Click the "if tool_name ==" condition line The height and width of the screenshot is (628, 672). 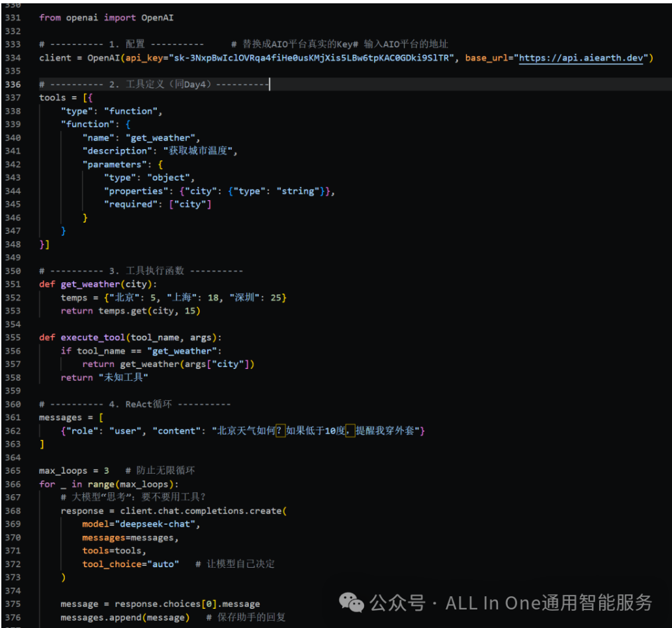141,351
